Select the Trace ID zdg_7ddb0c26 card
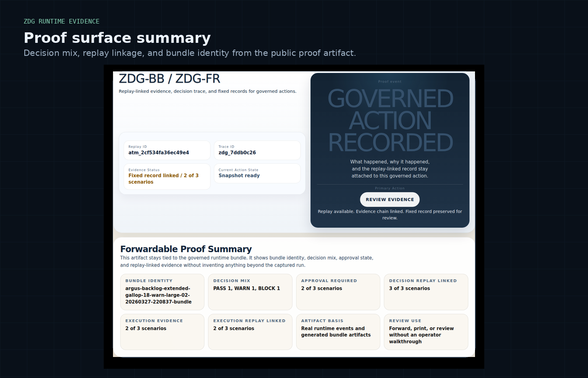This screenshot has height=378, width=588. [257, 150]
